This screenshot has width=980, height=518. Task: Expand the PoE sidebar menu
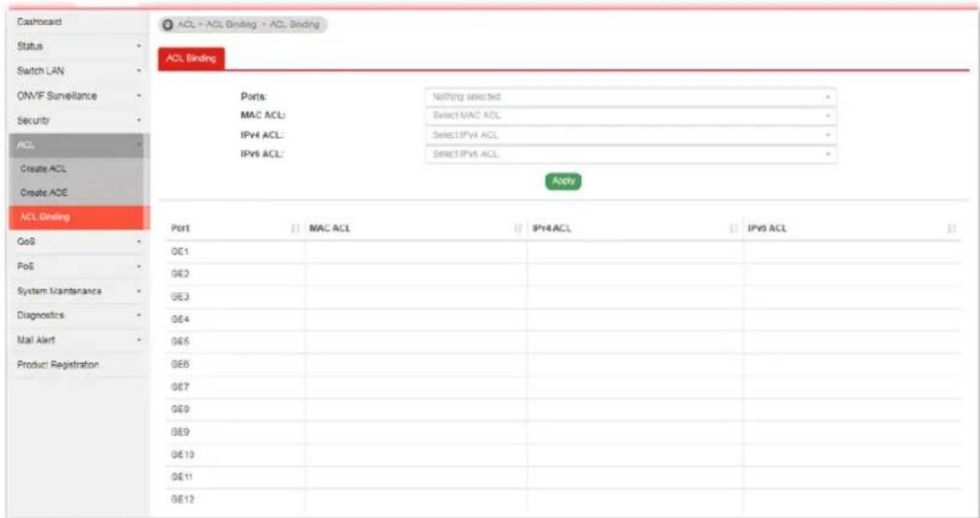pos(78,267)
